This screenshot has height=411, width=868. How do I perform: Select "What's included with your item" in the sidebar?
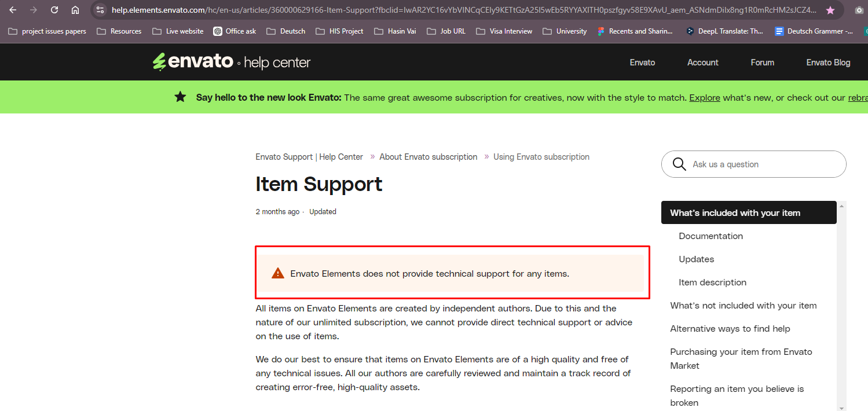pyautogui.click(x=749, y=212)
